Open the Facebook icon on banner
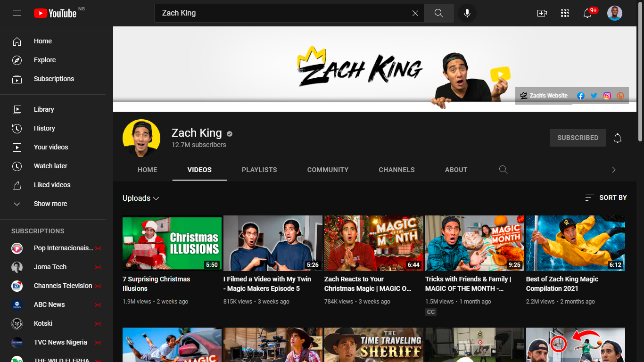Image resolution: width=644 pixels, height=362 pixels. 581,96
